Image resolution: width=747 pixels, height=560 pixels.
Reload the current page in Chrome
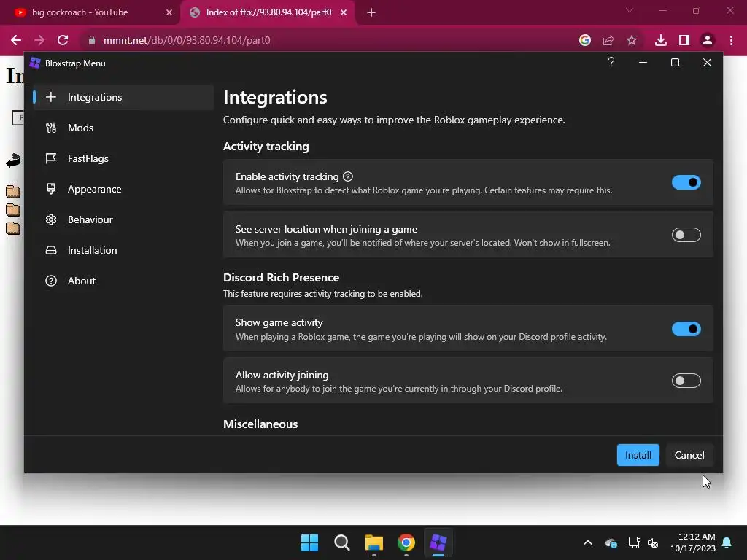point(63,41)
